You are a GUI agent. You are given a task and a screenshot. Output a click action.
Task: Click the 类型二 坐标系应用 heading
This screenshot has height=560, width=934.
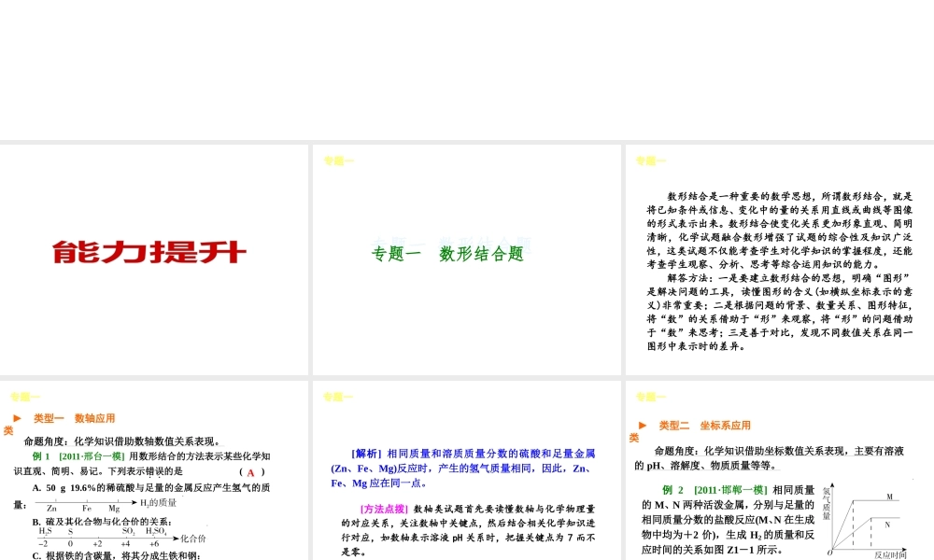704,426
